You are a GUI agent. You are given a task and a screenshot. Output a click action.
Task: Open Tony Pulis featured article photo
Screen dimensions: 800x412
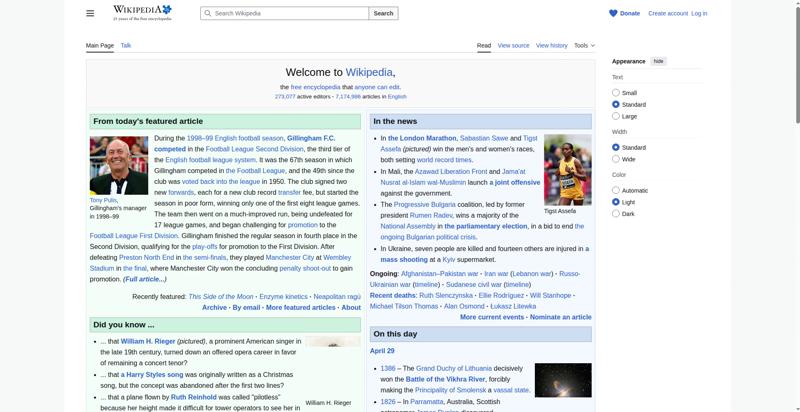pyautogui.click(x=119, y=165)
